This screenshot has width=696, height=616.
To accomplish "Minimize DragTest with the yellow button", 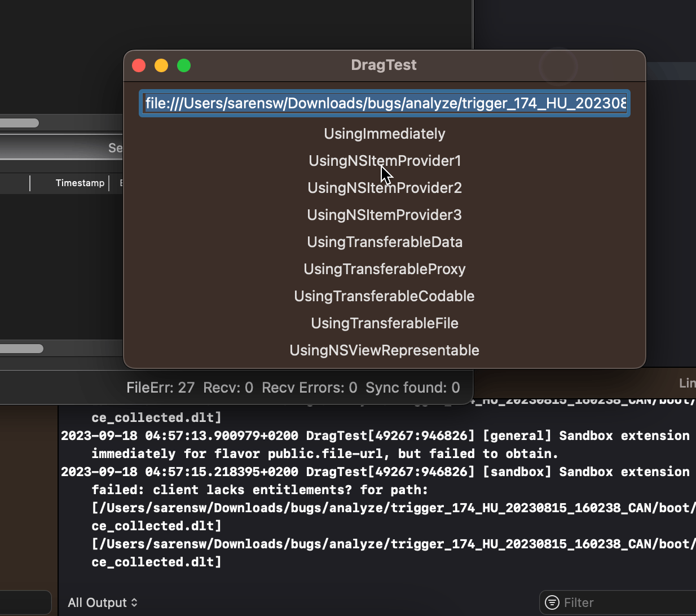I will click(x=161, y=65).
